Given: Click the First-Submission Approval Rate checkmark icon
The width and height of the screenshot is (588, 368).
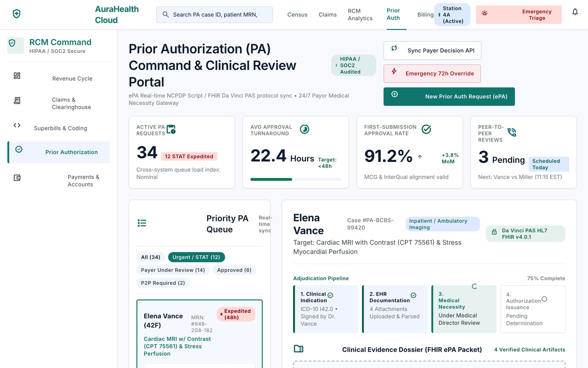Looking at the screenshot, I should [x=426, y=129].
